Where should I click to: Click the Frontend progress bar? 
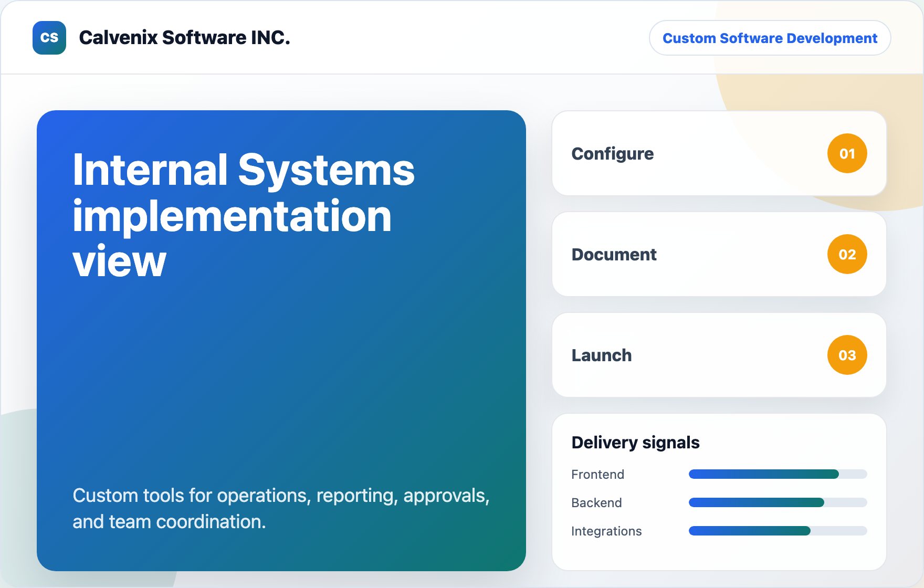click(778, 474)
